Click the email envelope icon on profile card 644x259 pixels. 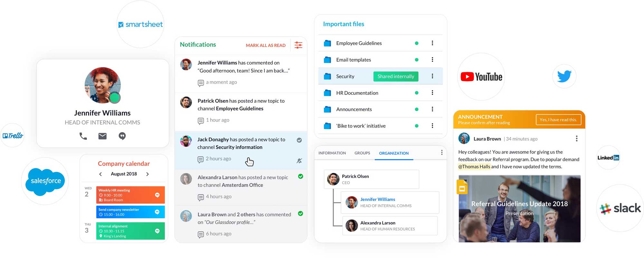(102, 136)
